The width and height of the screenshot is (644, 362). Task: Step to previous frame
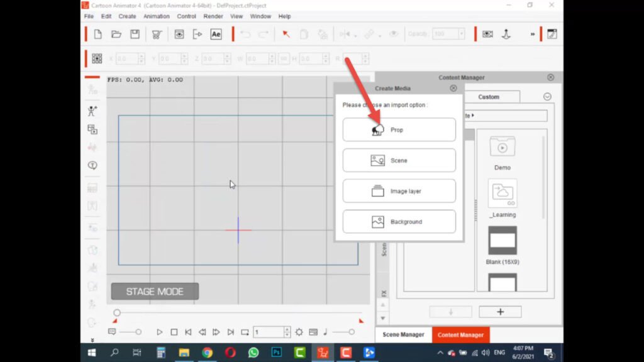(x=202, y=332)
